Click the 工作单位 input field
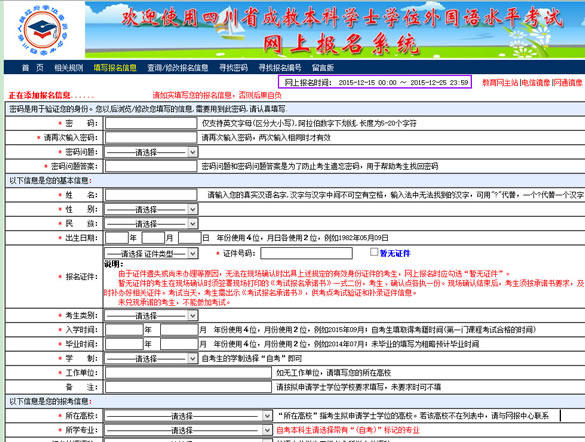 pyautogui.click(x=188, y=373)
